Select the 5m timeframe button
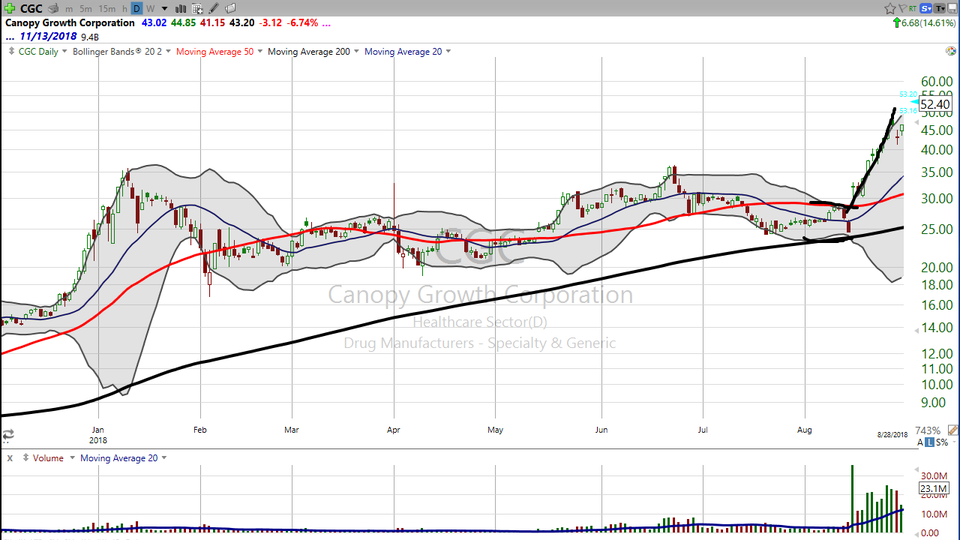Viewport: 960px width, 540px height. (85, 8)
